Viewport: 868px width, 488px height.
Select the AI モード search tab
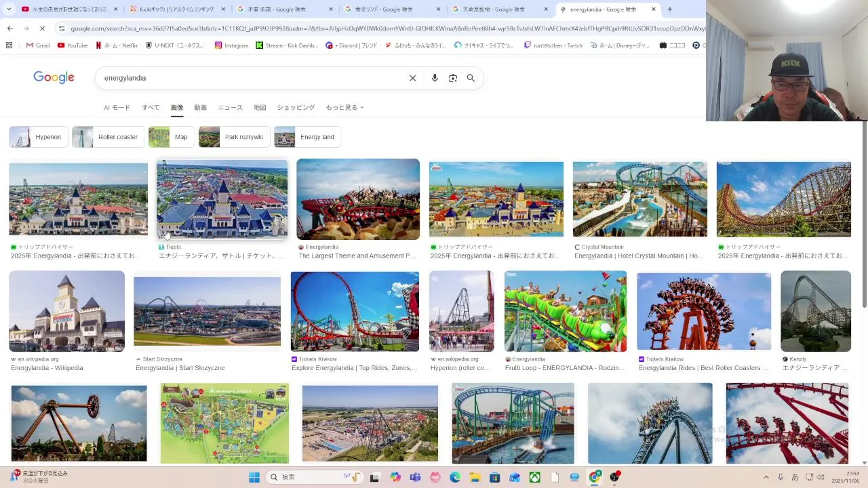(x=117, y=107)
